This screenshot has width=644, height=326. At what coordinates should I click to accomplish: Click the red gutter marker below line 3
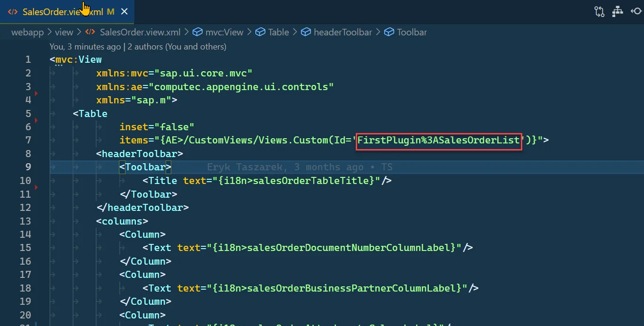pyautogui.click(x=36, y=93)
